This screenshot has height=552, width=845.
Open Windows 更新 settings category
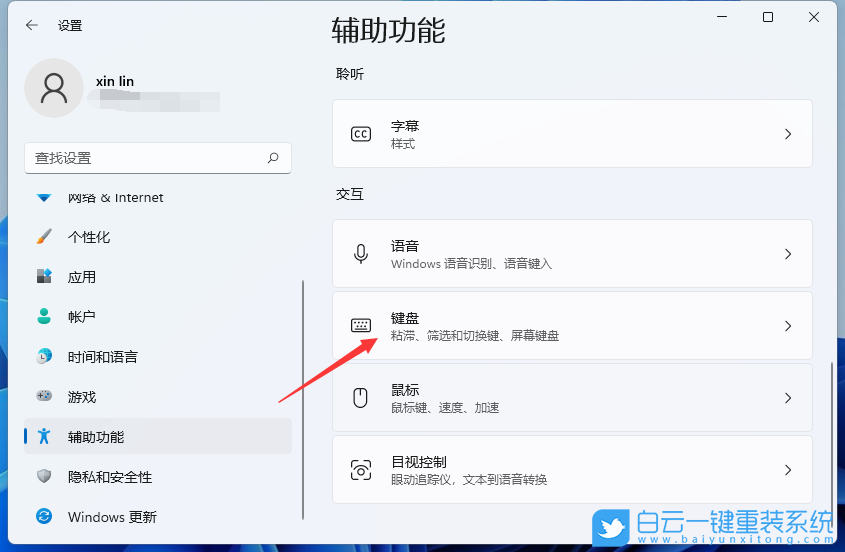[x=158, y=516]
